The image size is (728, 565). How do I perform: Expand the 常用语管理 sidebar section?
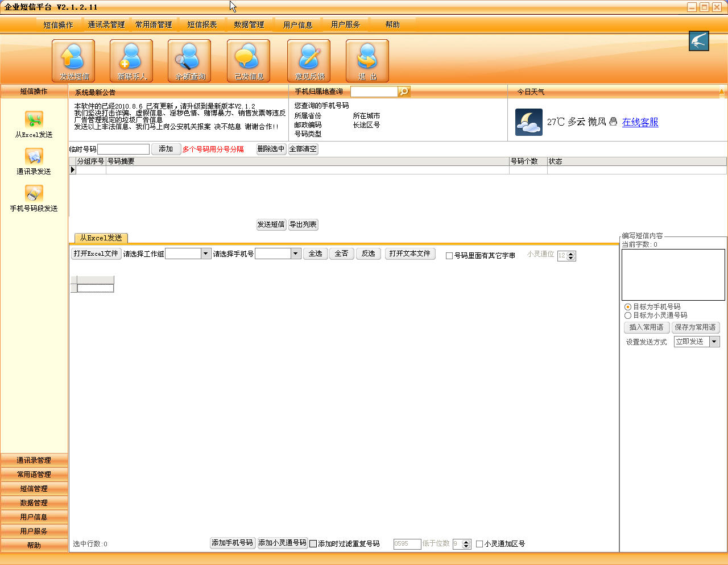tap(34, 475)
